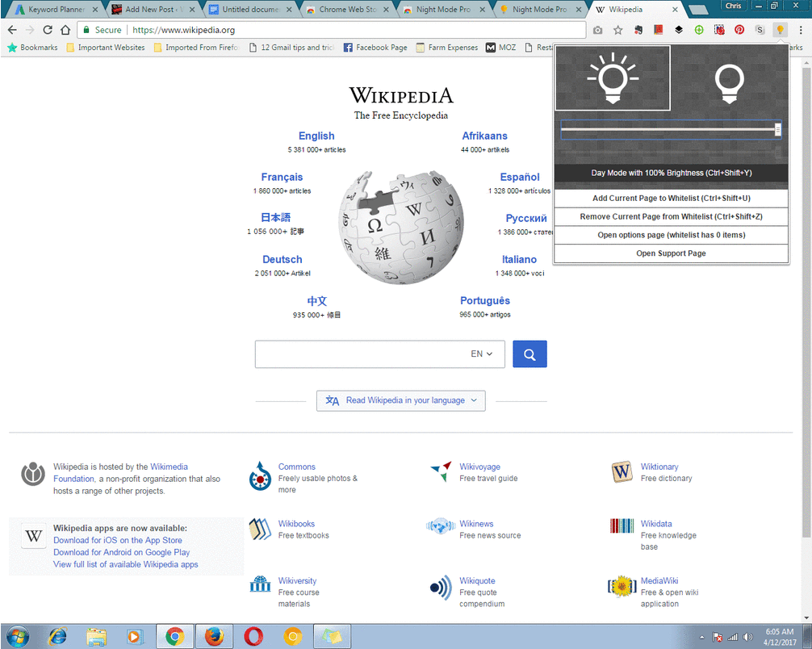
Task: Open the Português Wikipedia link
Action: tap(485, 301)
